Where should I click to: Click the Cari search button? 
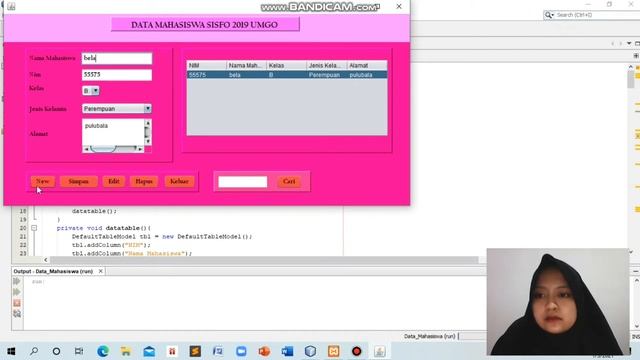pyautogui.click(x=289, y=181)
